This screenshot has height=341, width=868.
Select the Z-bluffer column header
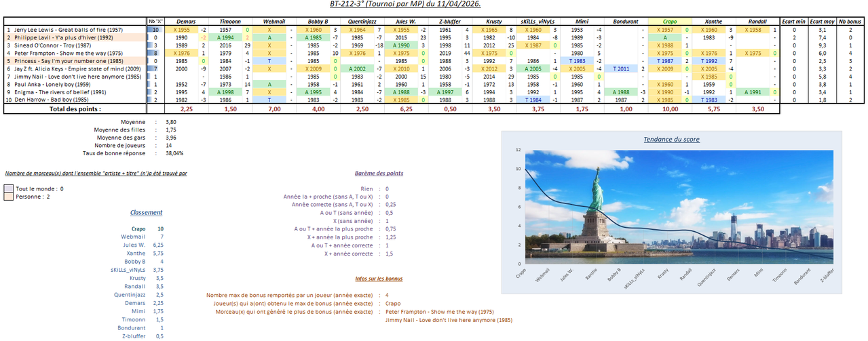tap(449, 22)
